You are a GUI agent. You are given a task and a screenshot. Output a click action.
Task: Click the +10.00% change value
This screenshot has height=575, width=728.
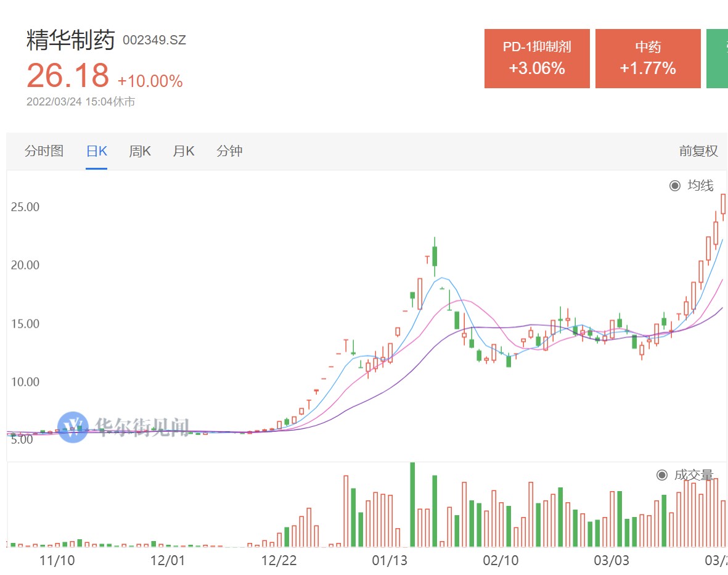click(x=150, y=81)
